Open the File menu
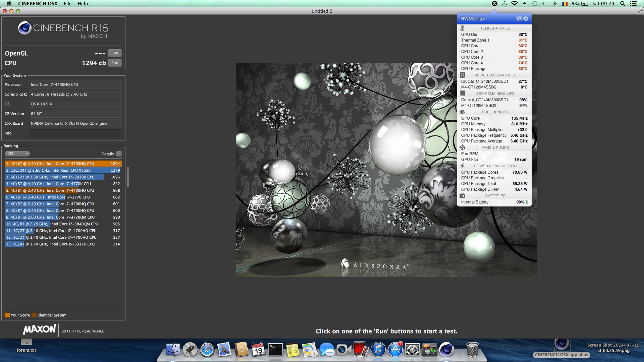This screenshot has height=362, width=644. (68, 3)
